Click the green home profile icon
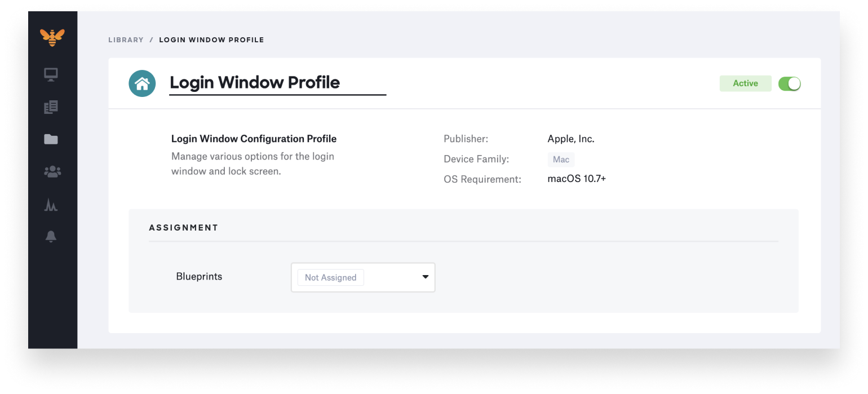Screen dimensions: 868x394 142,83
